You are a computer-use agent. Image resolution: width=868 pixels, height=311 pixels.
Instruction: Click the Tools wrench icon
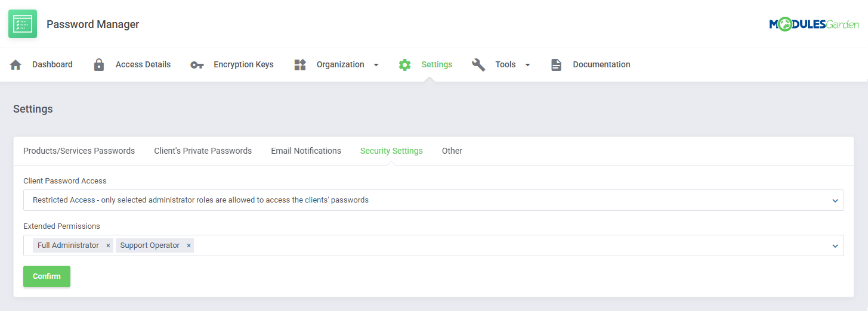pos(478,64)
